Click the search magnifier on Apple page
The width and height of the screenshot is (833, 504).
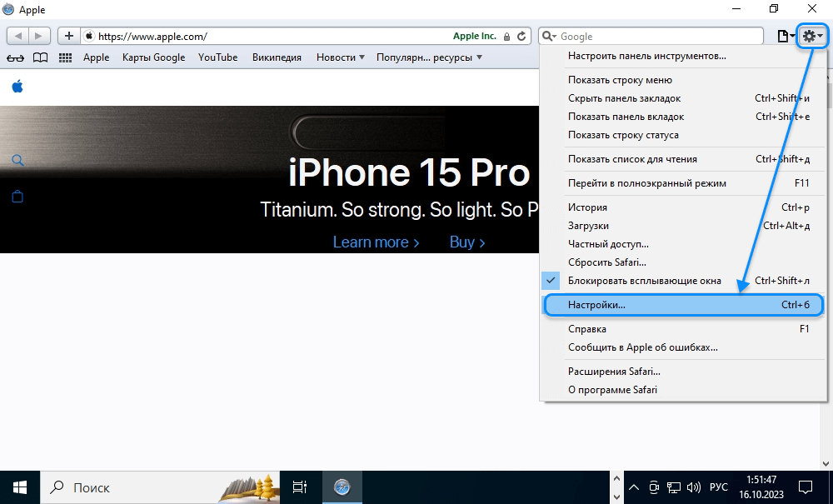click(17, 161)
